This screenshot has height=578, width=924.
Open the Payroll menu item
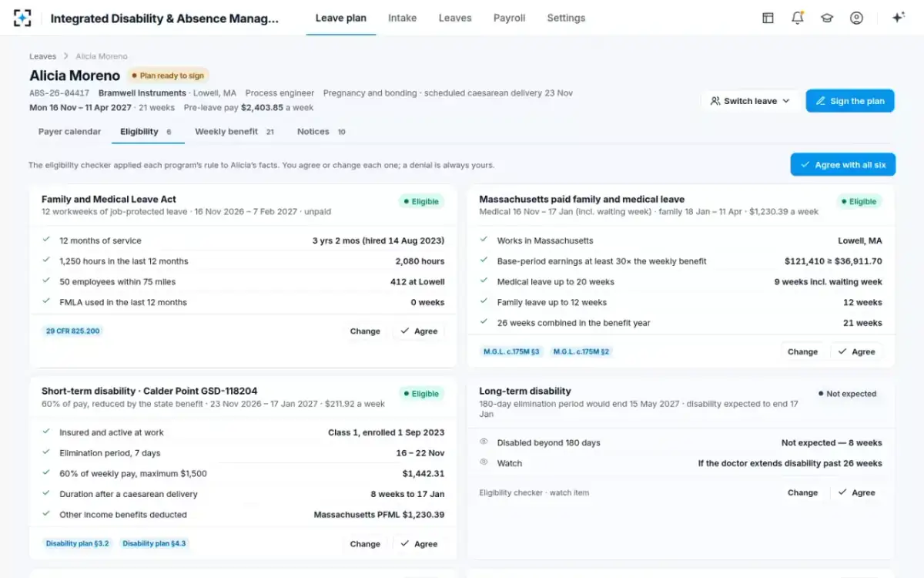(x=509, y=18)
